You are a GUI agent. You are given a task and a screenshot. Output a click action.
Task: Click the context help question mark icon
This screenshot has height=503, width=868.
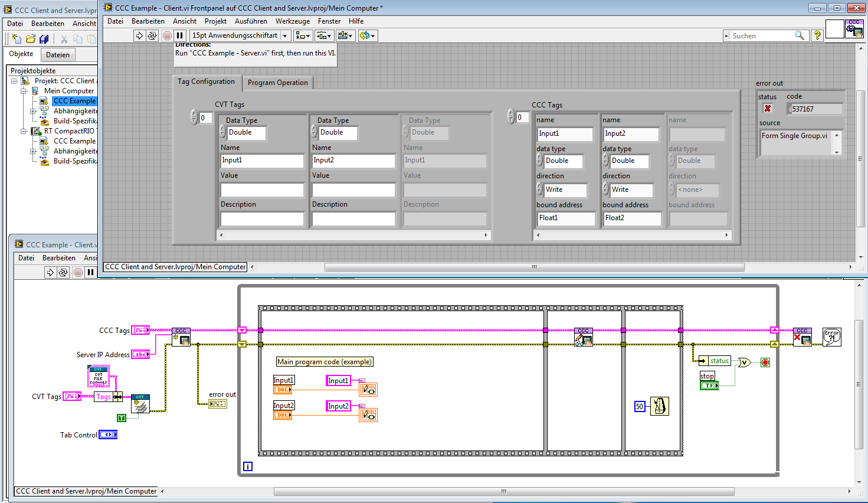[x=817, y=35]
